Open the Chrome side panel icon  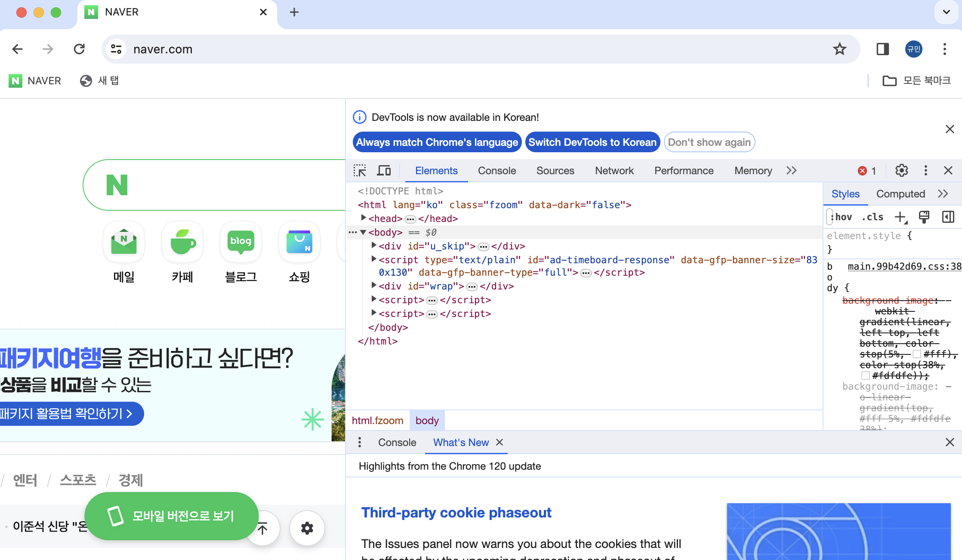coord(882,49)
